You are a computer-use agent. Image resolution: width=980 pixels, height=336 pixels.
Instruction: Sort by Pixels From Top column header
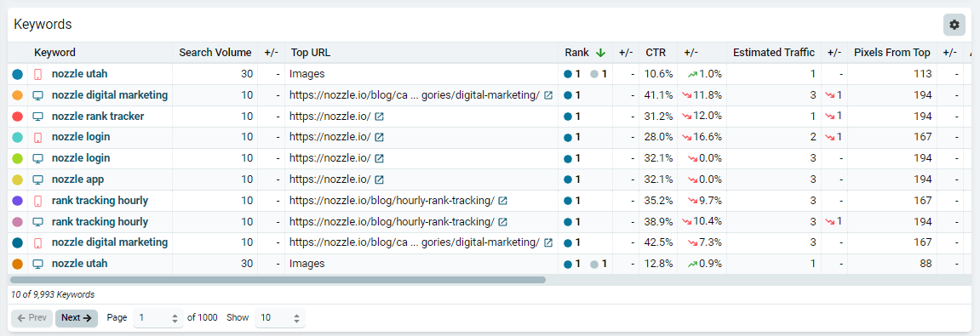tap(892, 53)
